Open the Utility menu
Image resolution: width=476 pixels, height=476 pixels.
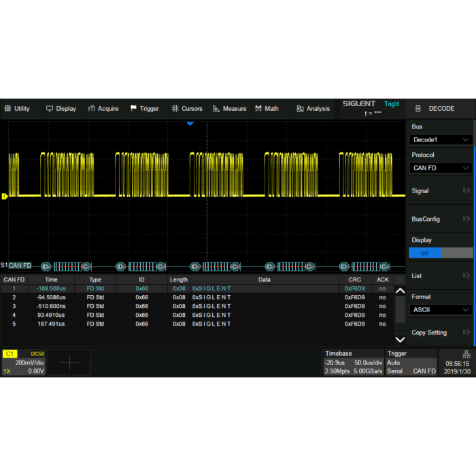pos(17,109)
